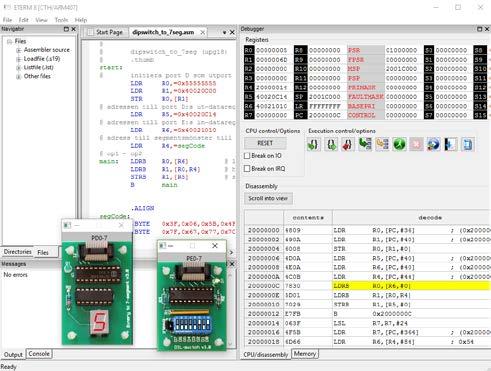Expand the Listfile (.lst) tree node
This screenshot has width=491, height=371.
(x=19, y=68)
